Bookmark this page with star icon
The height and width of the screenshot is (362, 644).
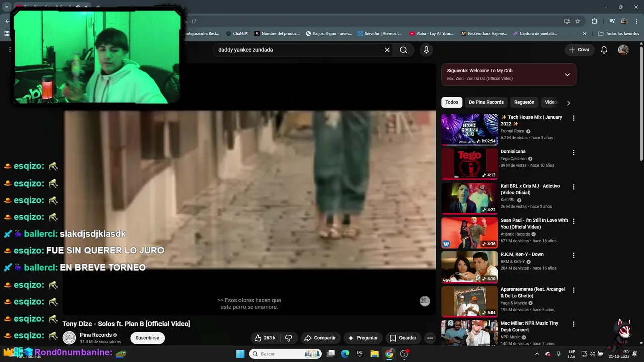(x=578, y=21)
